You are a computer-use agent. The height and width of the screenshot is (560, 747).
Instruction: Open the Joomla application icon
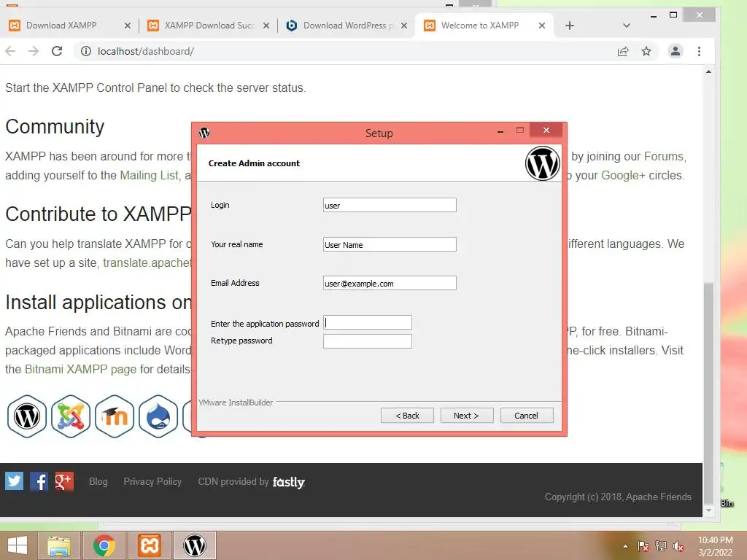[71, 416]
